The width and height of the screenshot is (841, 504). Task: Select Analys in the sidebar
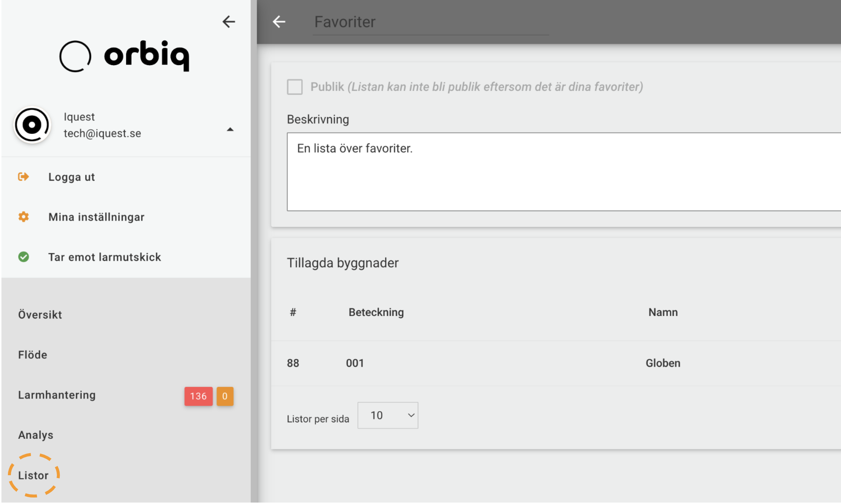point(36,435)
